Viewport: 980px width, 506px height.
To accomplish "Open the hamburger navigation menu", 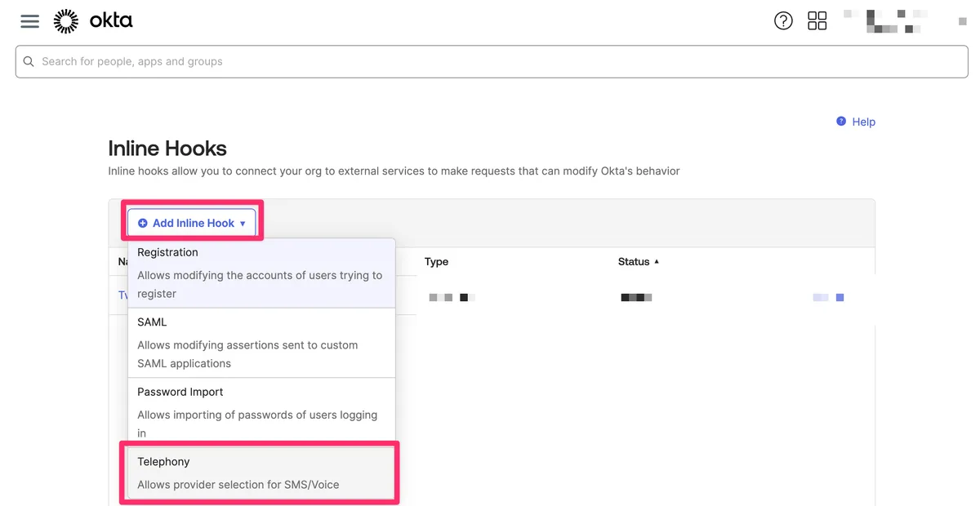I will click(x=30, y=21).
